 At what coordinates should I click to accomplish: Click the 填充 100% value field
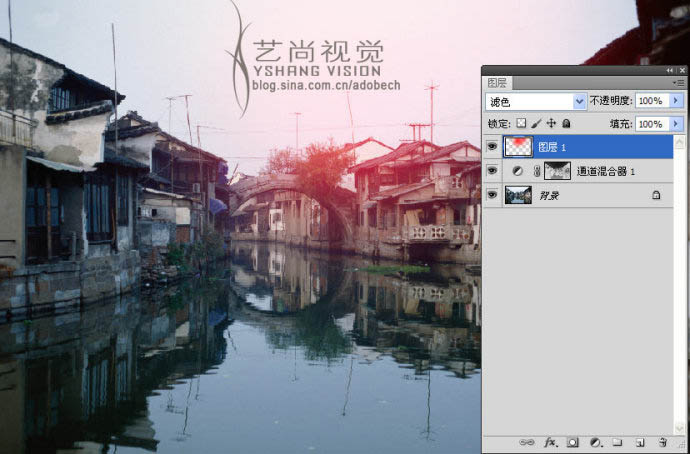(652, 124)
